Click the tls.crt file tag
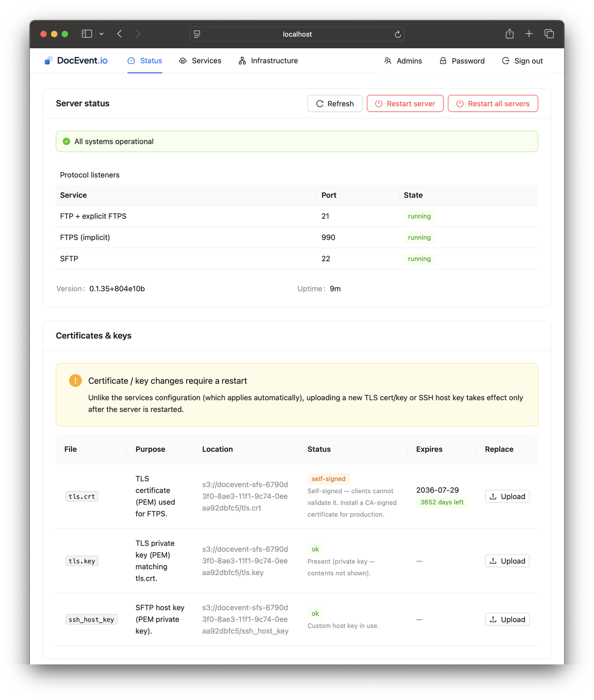594x700 pixels. point(82,496)
